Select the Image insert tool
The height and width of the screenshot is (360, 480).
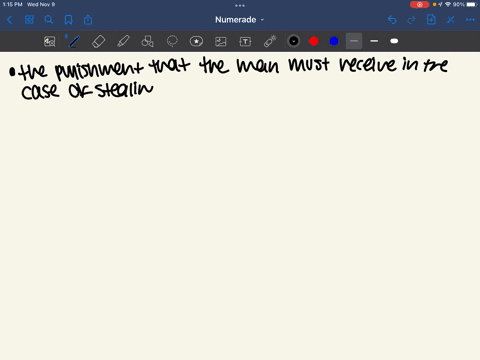pyautogui.click(x=221, y=41)
